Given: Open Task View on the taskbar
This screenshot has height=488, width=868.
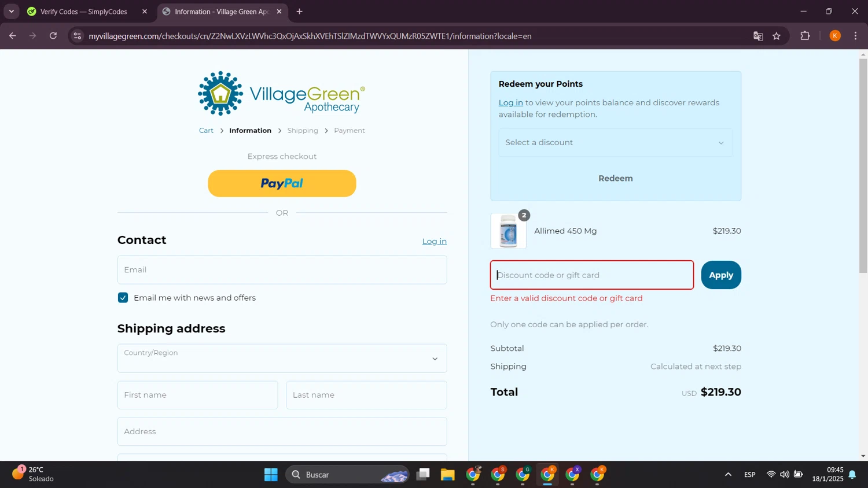Looking at the screenshot, I should (423, 475).
